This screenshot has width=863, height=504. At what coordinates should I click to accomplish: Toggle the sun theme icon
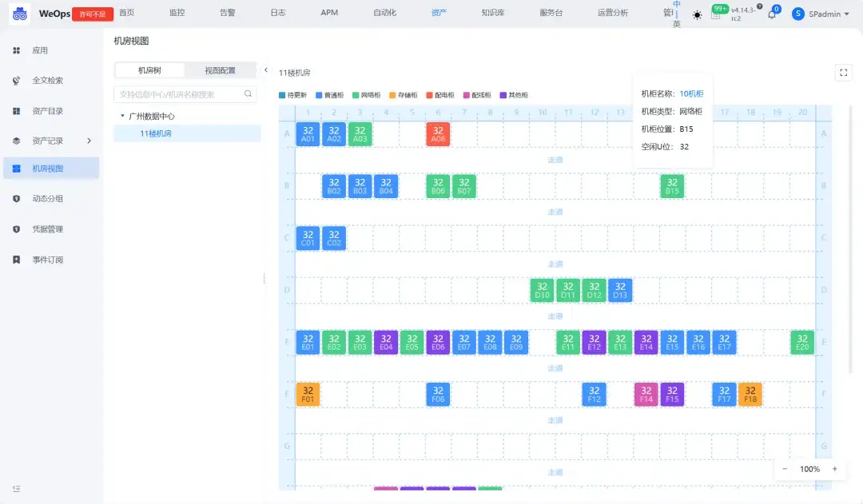coord(697,15)
